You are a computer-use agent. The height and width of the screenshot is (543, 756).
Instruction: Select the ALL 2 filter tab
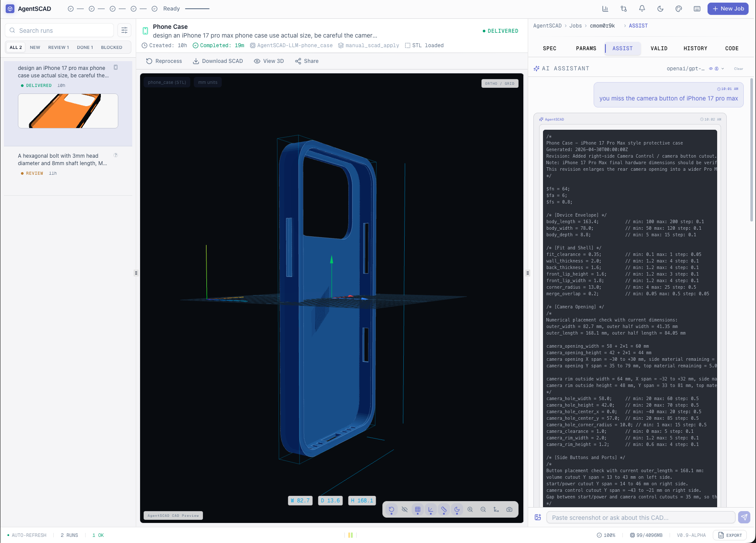pyautogui.click(x=16, y=47)
